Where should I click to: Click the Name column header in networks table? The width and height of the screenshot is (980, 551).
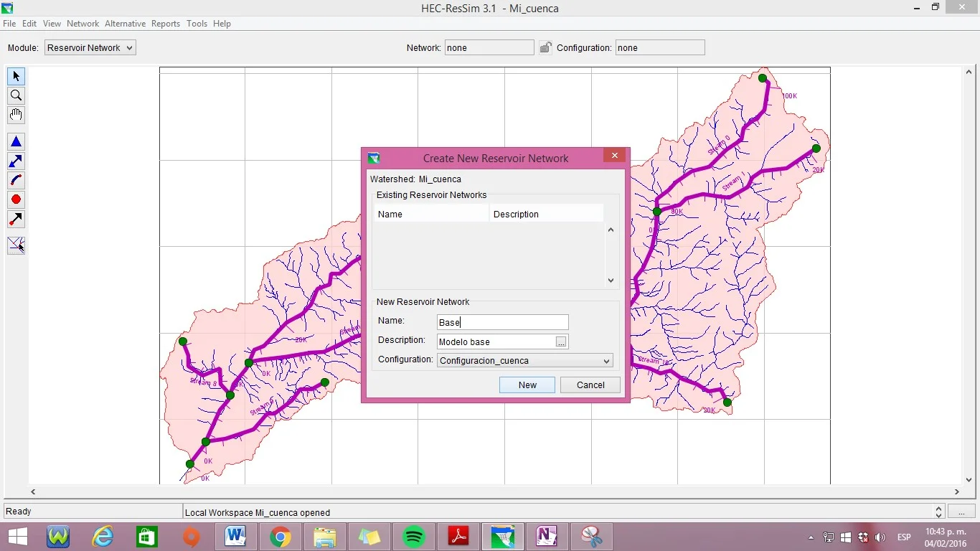click(x=431, y=214)
